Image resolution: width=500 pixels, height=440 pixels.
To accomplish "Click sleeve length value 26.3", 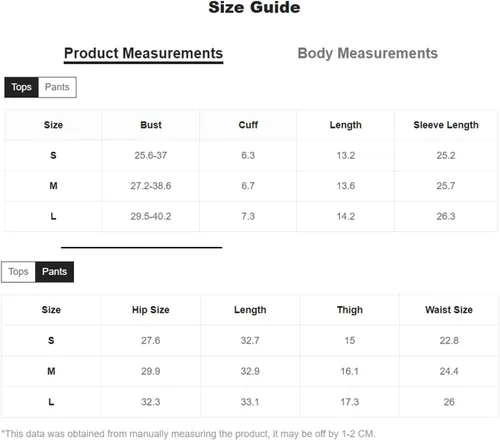I will (446, 217).
